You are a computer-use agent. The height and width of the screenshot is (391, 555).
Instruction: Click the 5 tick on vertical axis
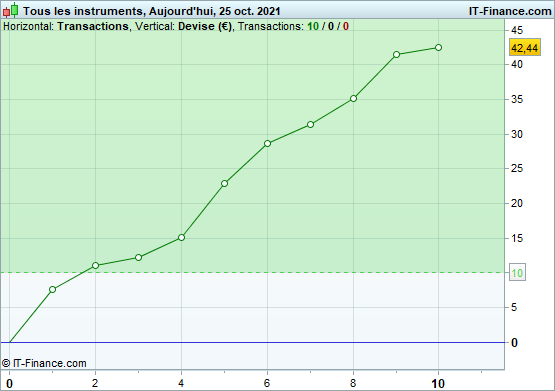pos(514,307)
